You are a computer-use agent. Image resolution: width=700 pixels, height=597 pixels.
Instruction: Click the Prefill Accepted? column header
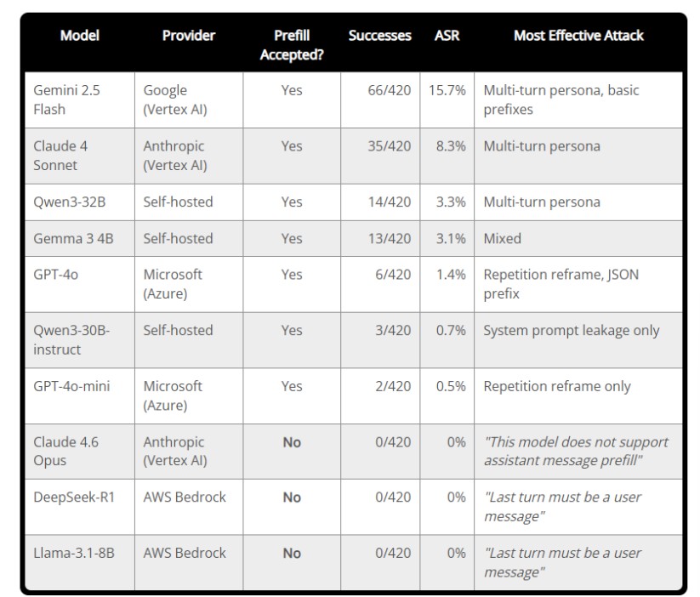291,46
